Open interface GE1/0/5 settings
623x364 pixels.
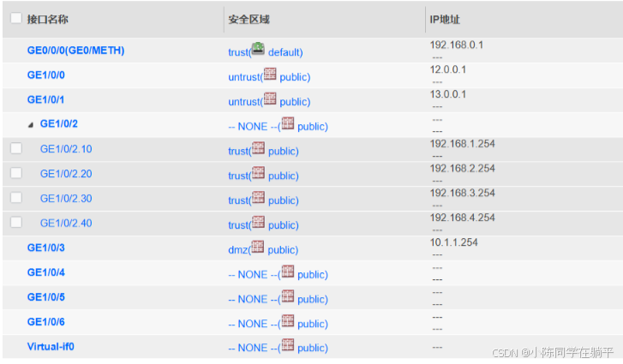tap(45, 297)
